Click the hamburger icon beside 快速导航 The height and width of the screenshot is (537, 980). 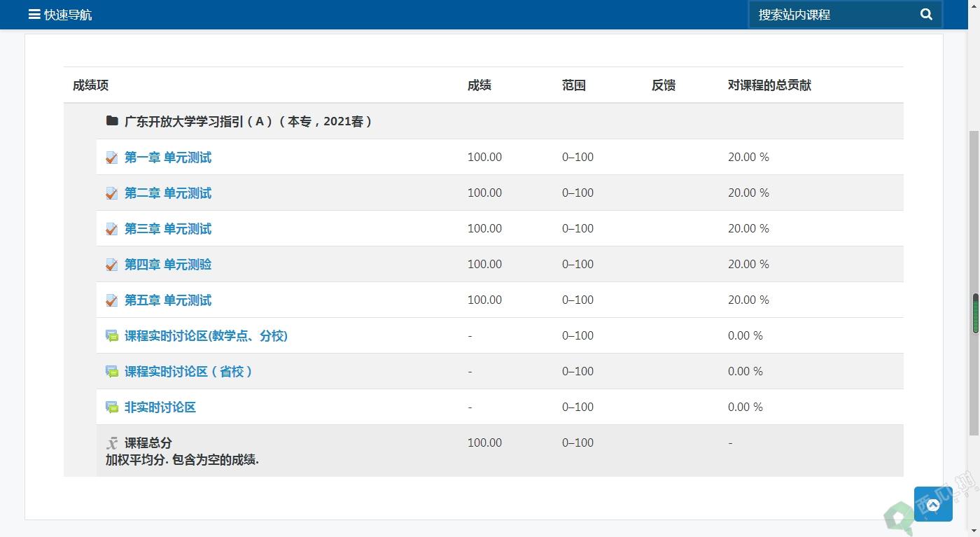pos(34,14)
